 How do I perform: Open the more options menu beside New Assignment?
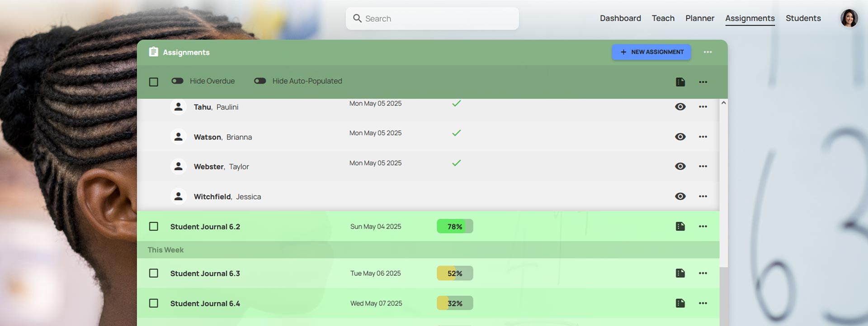[x=708, y=52]
